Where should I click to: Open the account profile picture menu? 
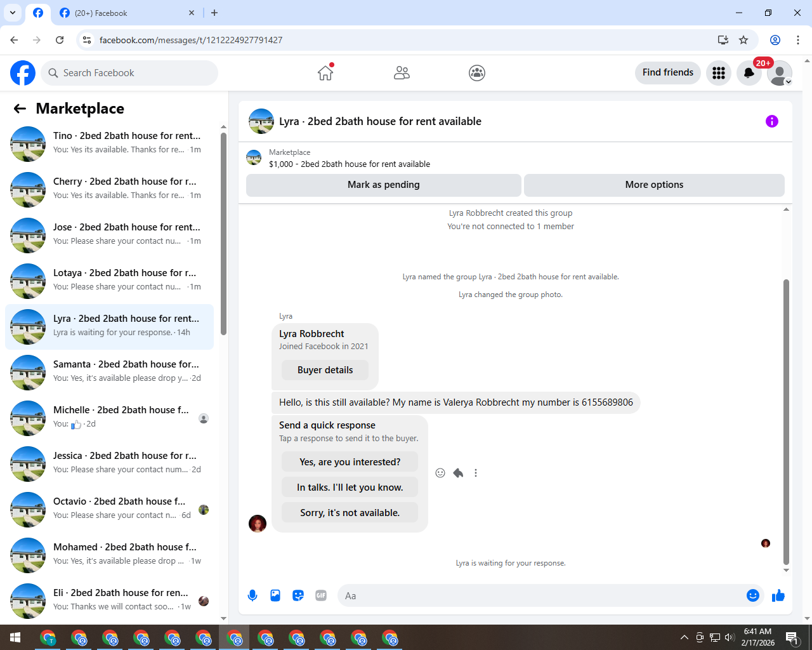(x=780, y=73)
